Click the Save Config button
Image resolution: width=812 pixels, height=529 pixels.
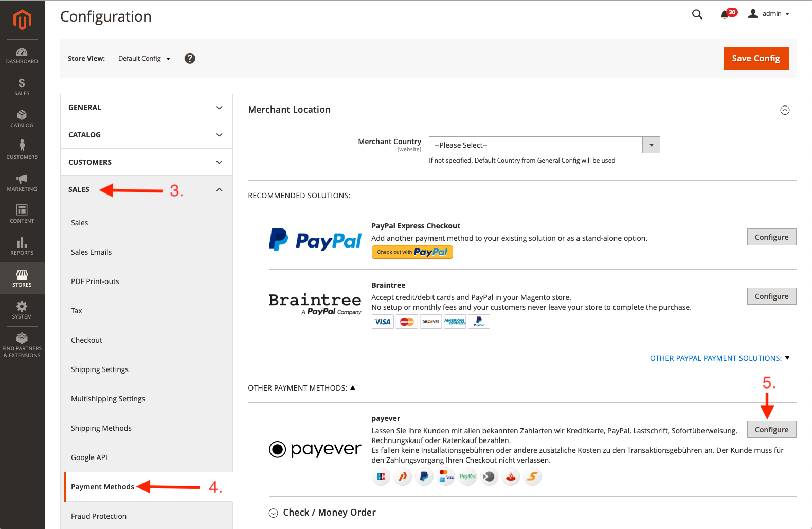756,58
